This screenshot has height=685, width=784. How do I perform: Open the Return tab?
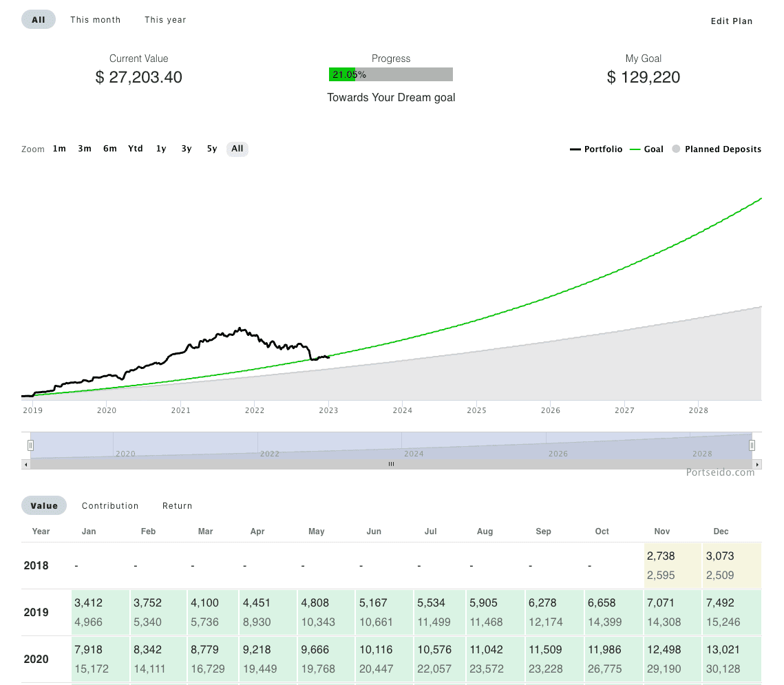pos(177,505)
